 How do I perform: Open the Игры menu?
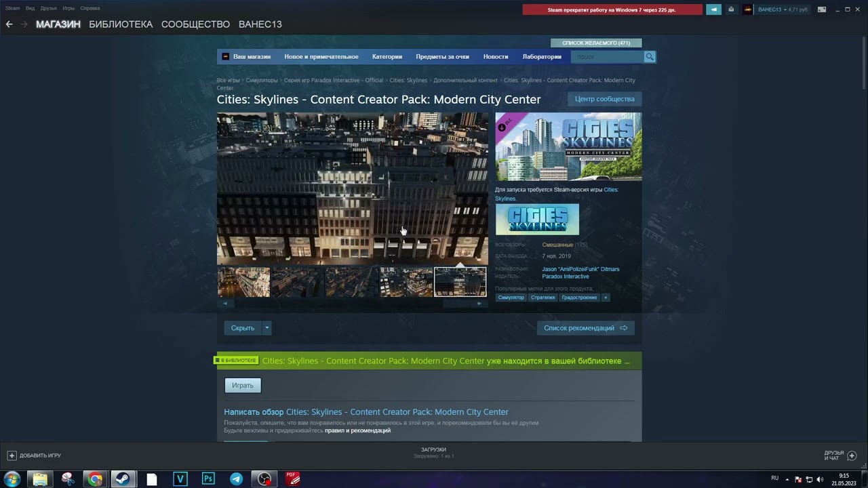point(68,8)
